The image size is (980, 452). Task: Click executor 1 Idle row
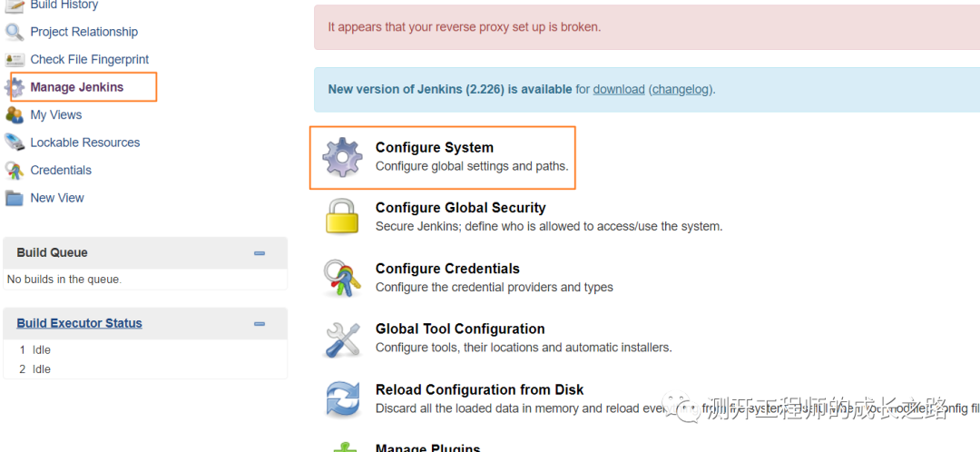145,350
